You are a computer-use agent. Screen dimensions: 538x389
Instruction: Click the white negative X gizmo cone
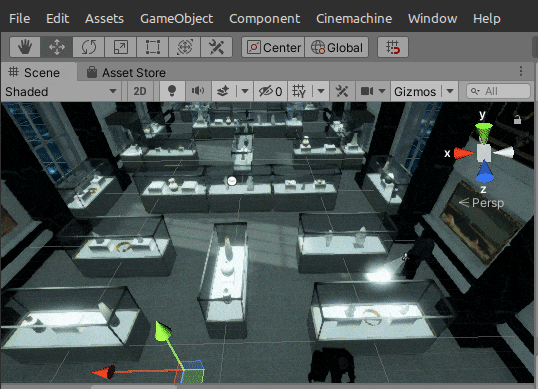tap(504, 153)
